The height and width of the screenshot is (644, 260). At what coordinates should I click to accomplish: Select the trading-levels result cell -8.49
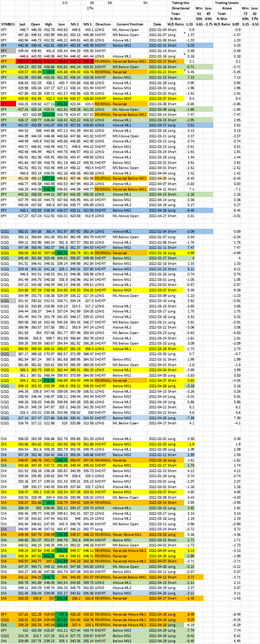tap(236, 614)
